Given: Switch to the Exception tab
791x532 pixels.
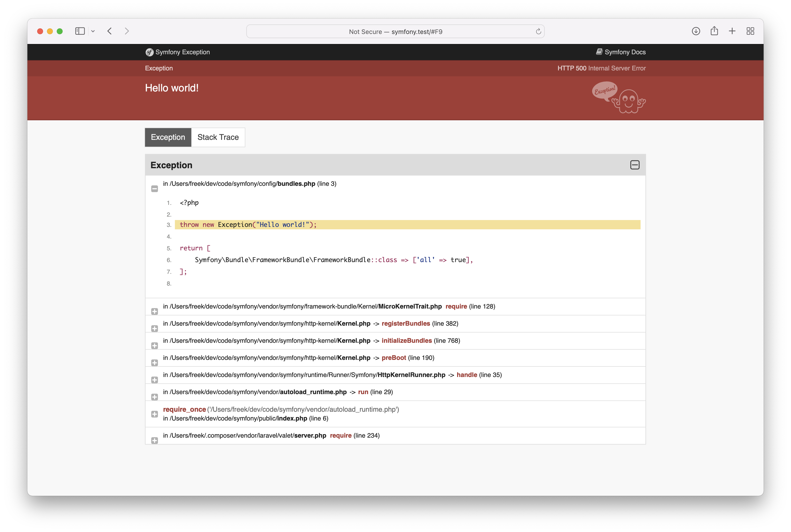Looking at the screenshot, I should [x=168, y=137].
